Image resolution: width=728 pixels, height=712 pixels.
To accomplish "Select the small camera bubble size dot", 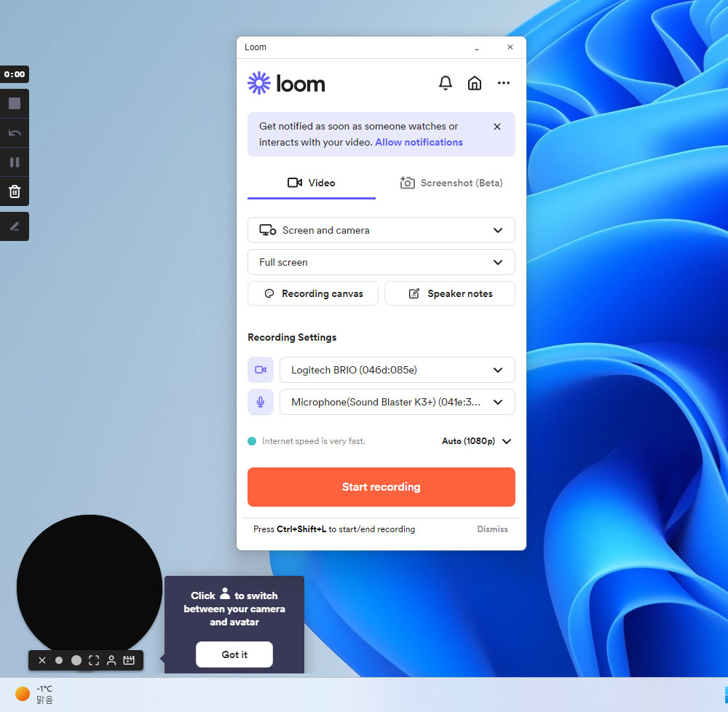I will click(x=59, y=660).
